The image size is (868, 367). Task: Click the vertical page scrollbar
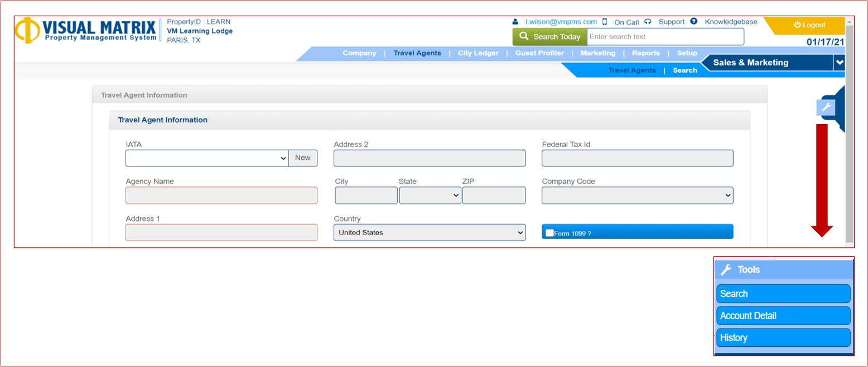pos(849,134)
